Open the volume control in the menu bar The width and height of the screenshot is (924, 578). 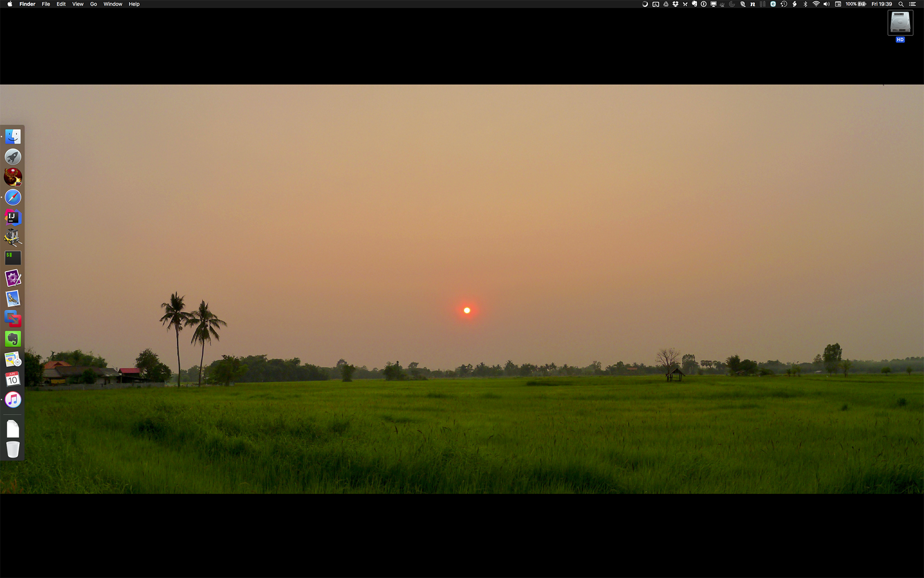click(826, 4)
